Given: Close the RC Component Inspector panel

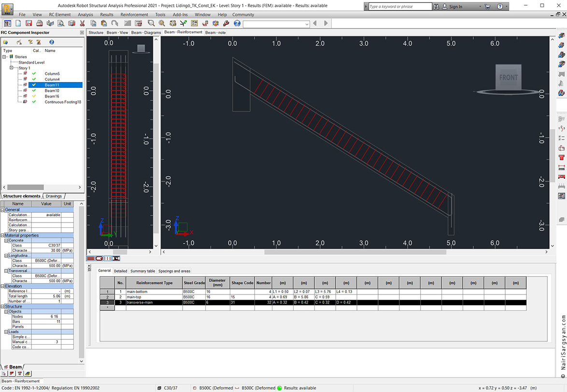Looking at the screenshot, I should tap(82, 32).
